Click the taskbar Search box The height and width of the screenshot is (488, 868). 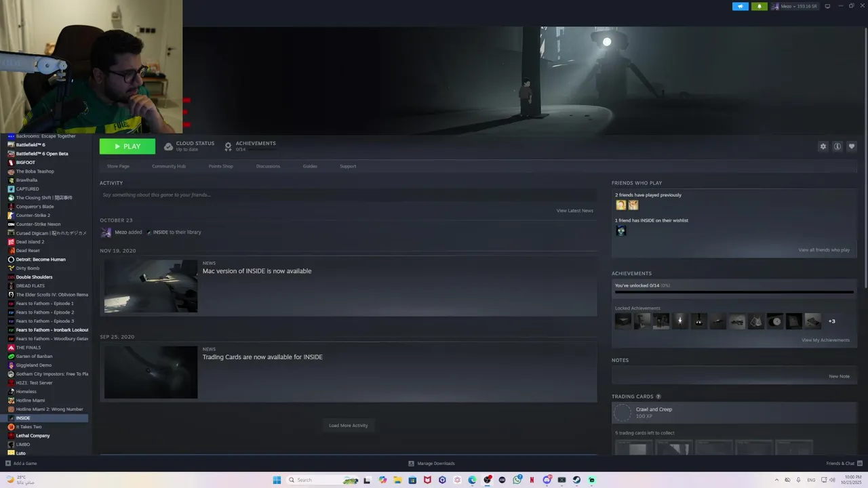(322, 480)
